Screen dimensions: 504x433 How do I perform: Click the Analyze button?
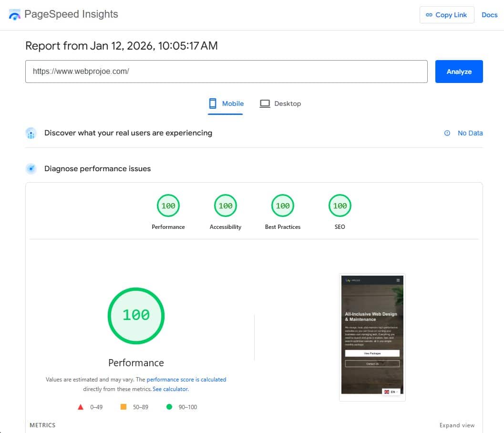pos(459,72)
